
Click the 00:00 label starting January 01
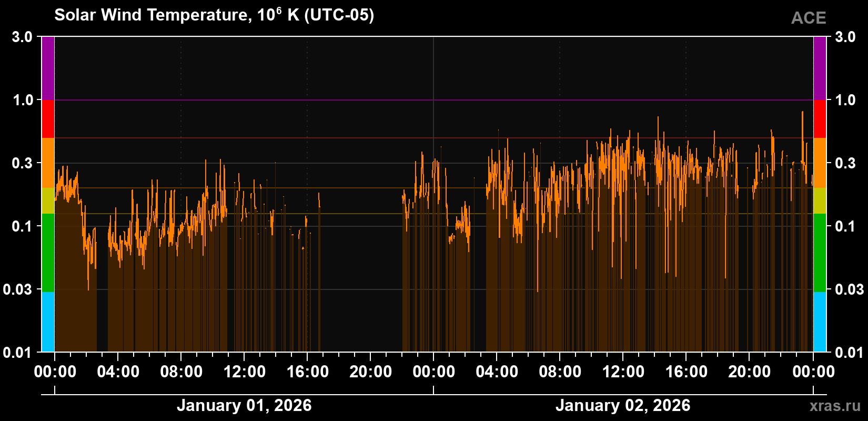coord(55,372)
